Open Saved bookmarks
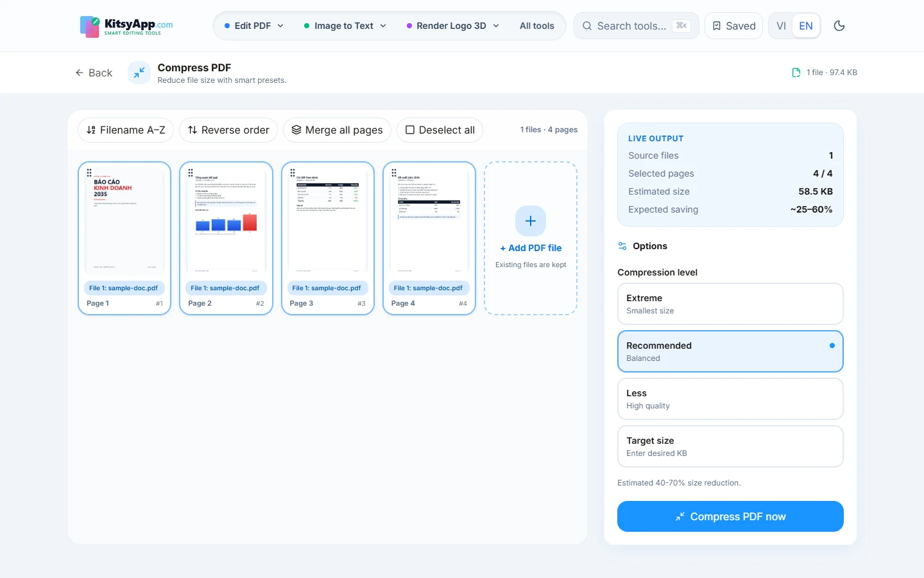This screenshot has height=578, width=924. pos(733,26)
